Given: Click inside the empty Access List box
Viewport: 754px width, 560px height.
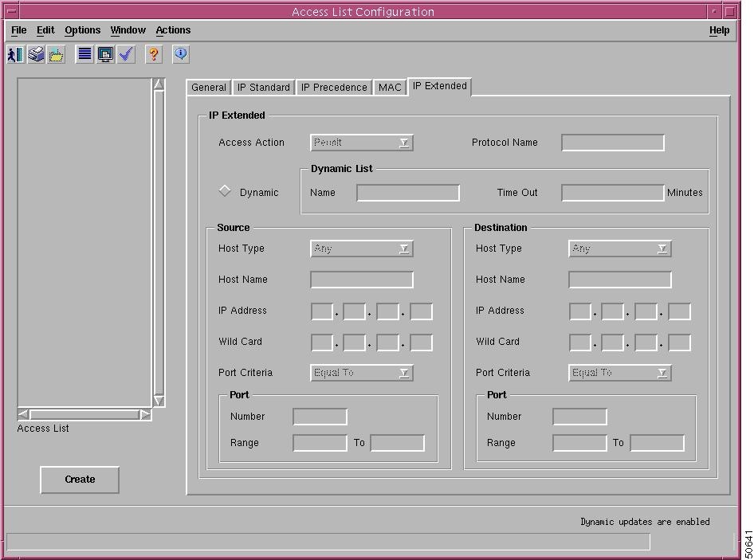Looking at the screenshot, I should tap(84, 243).
